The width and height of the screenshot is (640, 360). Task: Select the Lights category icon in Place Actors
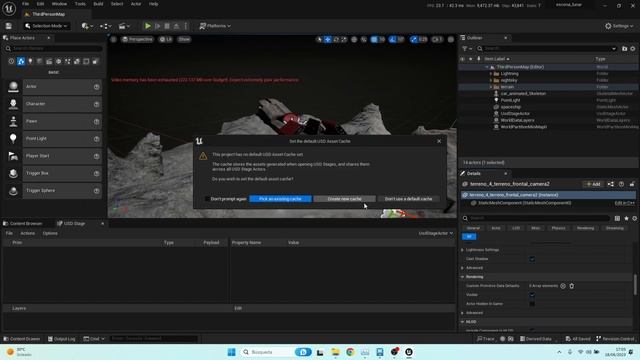pyautogui.click(x=30, y=61)
